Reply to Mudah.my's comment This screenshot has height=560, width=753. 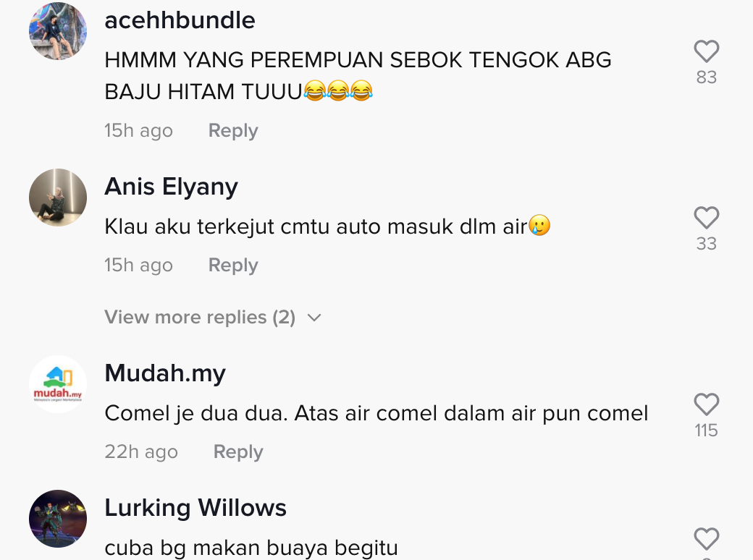coord(238,452)
